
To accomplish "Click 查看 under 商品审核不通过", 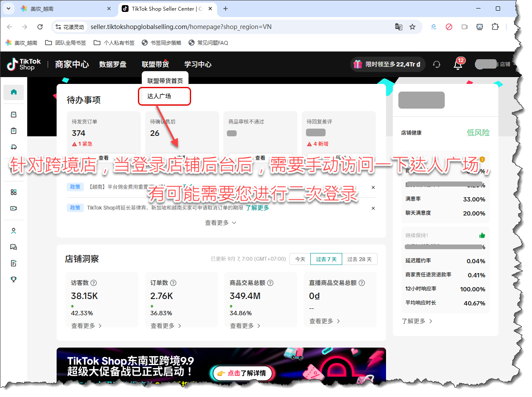I will coord(260,158).
